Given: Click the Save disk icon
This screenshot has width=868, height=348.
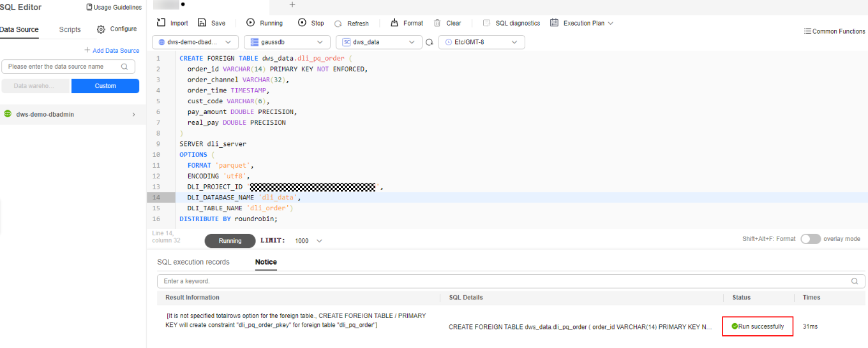Looking at the screenshot, I should tap(202, 22).
